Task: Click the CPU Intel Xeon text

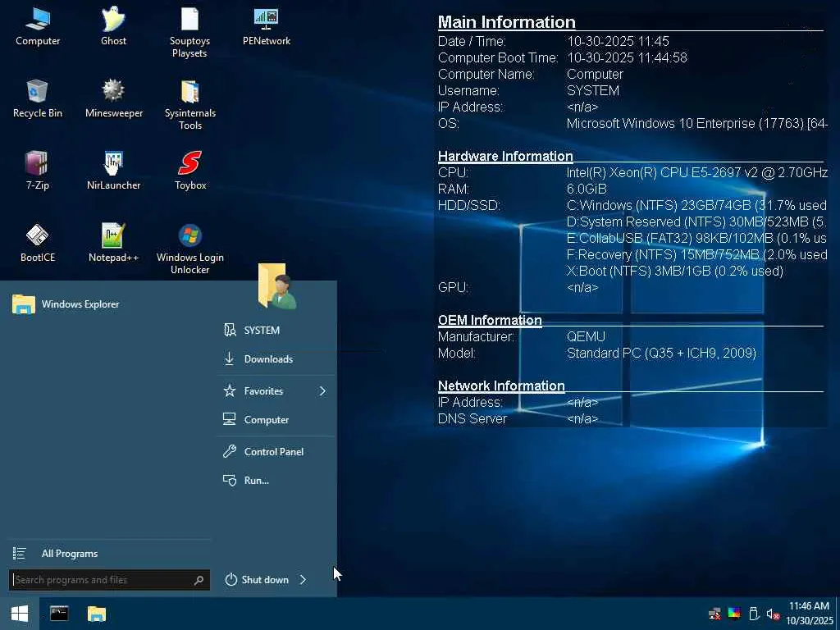Action: 697,172
